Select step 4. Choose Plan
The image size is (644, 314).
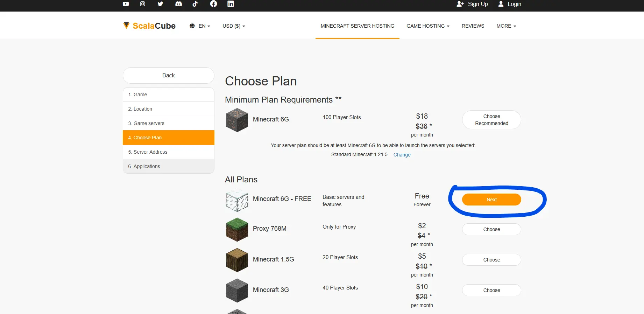(x=169, y=138)
